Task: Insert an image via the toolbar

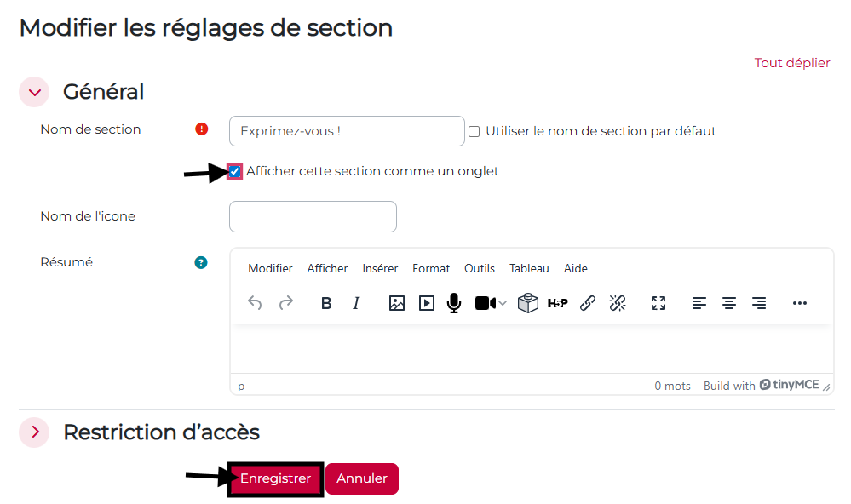Action: pos(397,303)
